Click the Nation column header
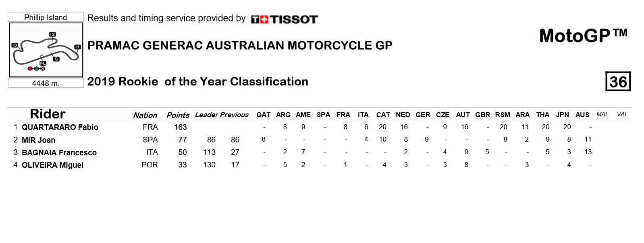 [x=145, y=115]
